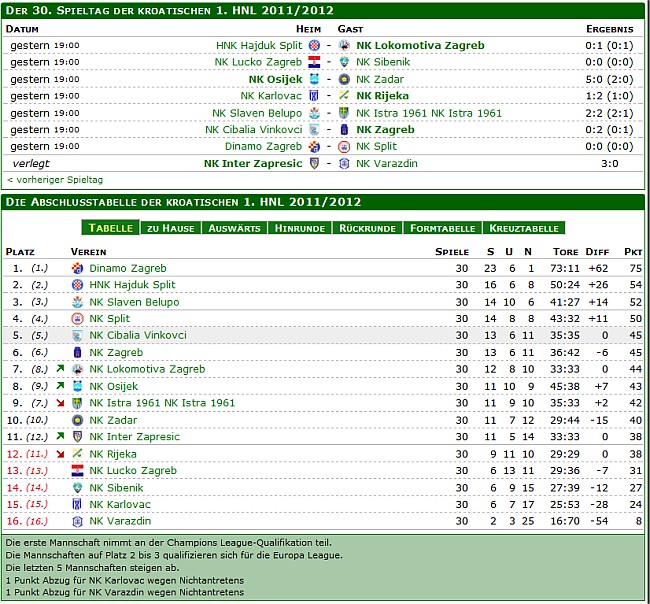Open NK Varazdin link in the standings
This screenshot has width=650, height=604.
120,521
